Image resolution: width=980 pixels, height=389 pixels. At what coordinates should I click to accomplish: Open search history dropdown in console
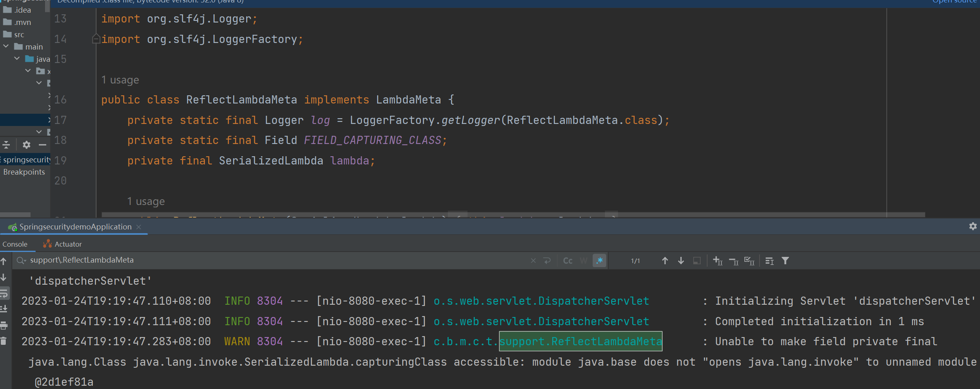pos(21,261)
